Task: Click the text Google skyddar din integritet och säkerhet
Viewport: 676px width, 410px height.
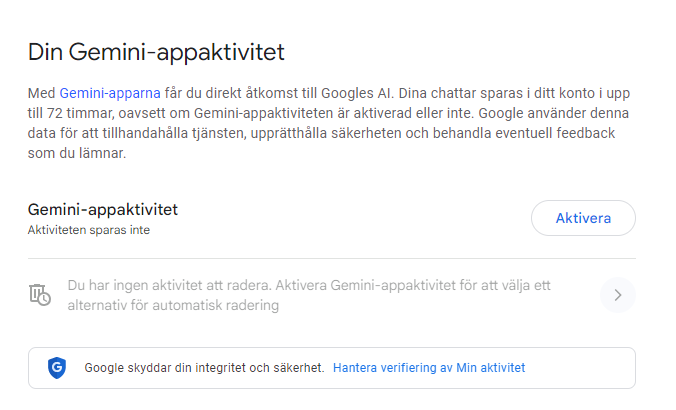Action: click(205, 368)
